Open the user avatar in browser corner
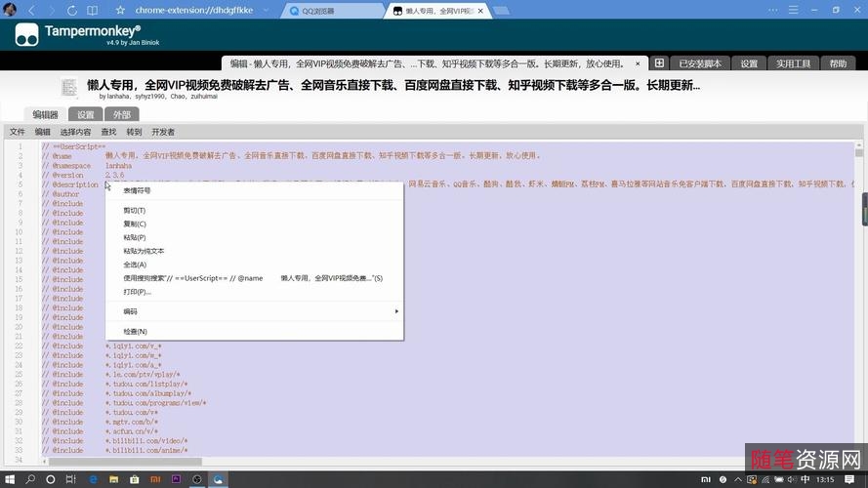The image size is (868, 488). [10, 10]
